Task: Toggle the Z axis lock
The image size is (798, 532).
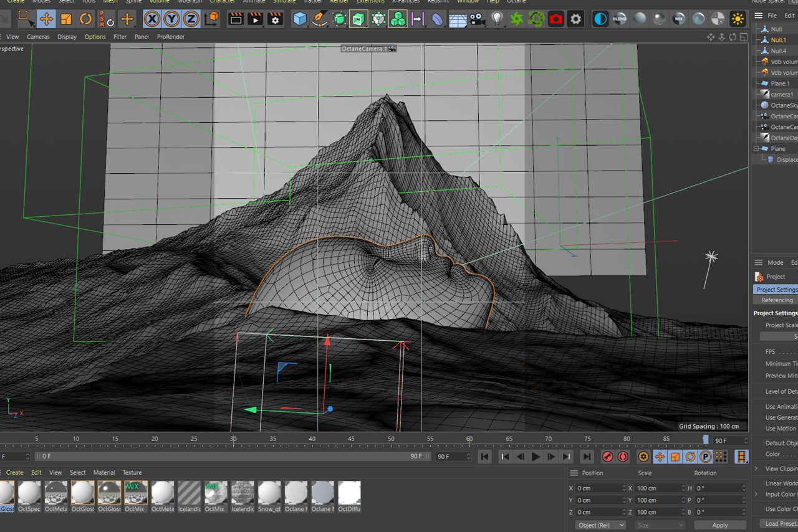Action: click(191, 19)
